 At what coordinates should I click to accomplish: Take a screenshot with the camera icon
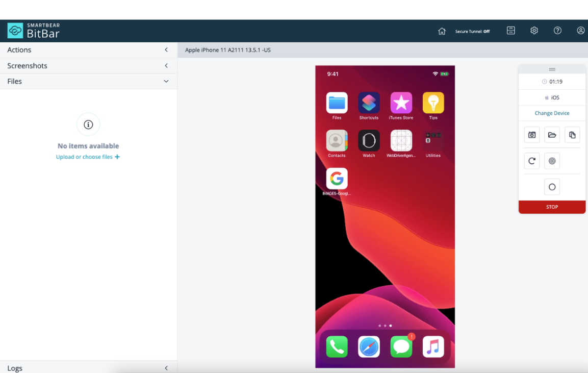pyautogui.click(x=532, y=134)
